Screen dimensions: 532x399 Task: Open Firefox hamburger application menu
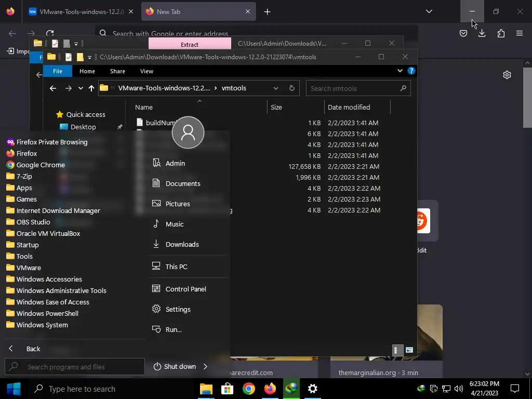pos(520,33)
